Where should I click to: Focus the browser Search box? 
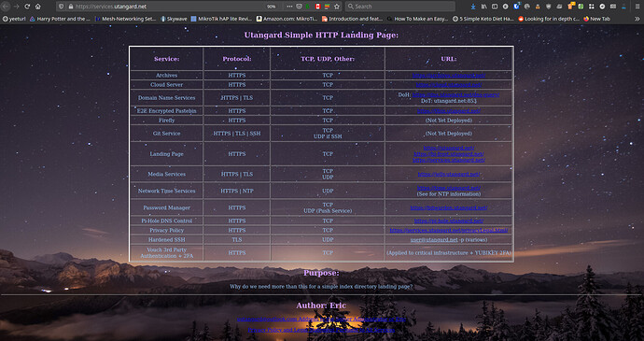(400, 7)
